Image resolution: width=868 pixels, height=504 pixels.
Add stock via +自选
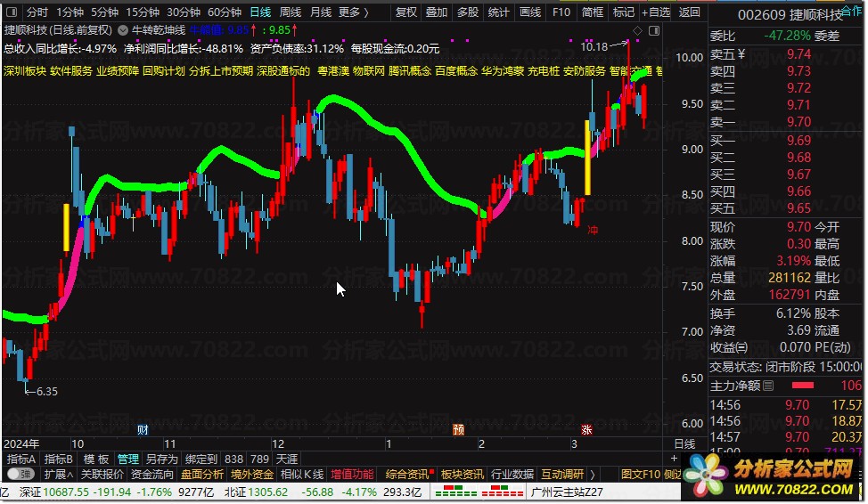pos(655,12)
